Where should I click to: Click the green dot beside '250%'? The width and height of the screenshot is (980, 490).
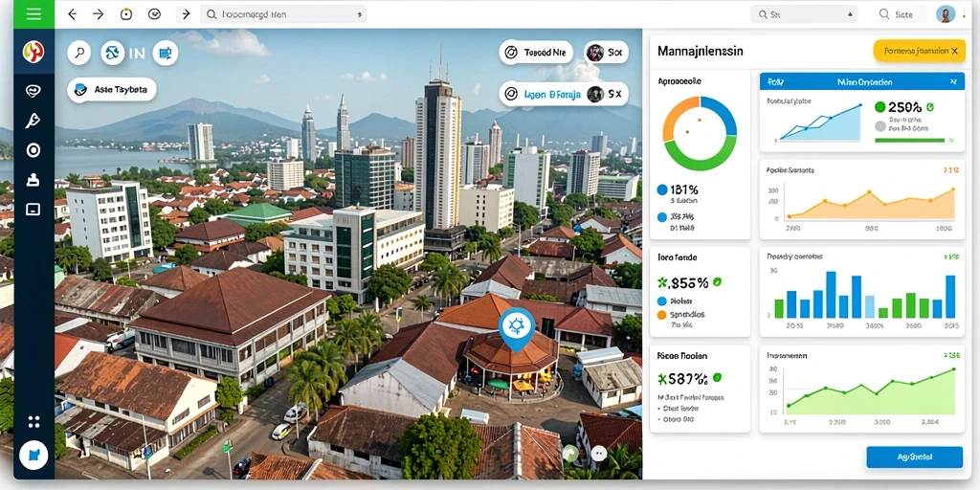[880, 107]
